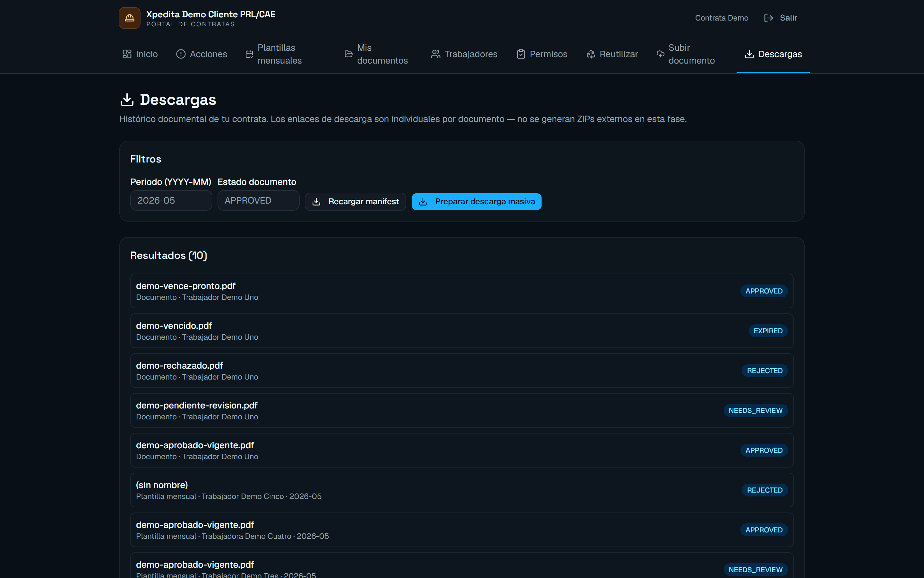Open demo-vencido.pdf result
This screenshot has height=578, width=924.
coord(462,331)
